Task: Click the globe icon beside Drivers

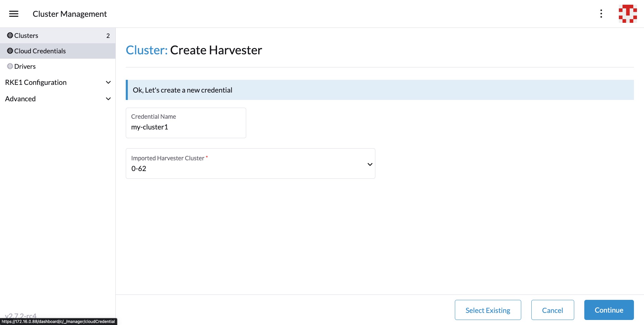Action: [x=10, y=66]
